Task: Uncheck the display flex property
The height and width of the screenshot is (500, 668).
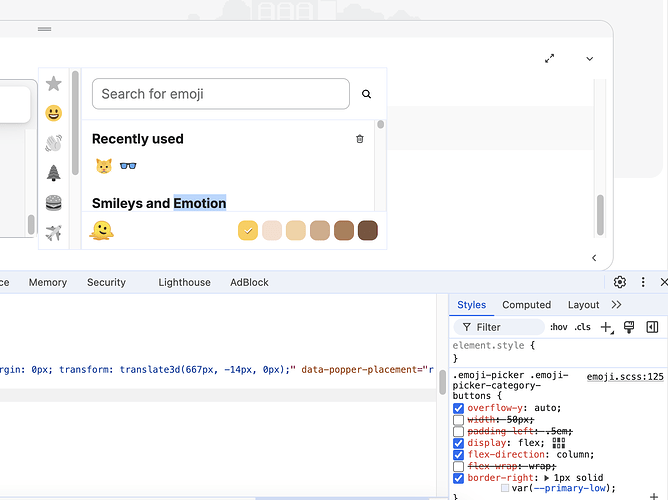Action: [x=458, y=443]
